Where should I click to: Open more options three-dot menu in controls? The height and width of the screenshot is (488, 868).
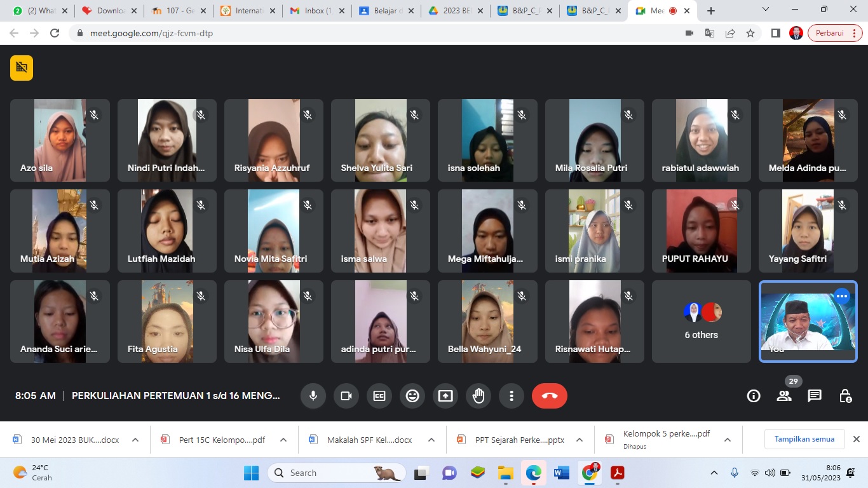coord(512,396)
